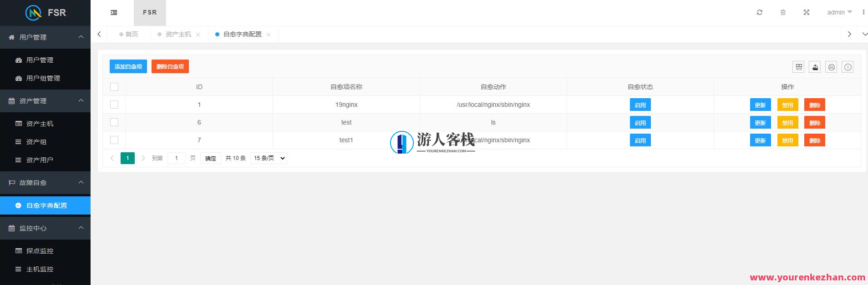This screenshot has height=285, width=868.
Task: Click 禁用 for the 19nginx row
Action: [788, 105]
